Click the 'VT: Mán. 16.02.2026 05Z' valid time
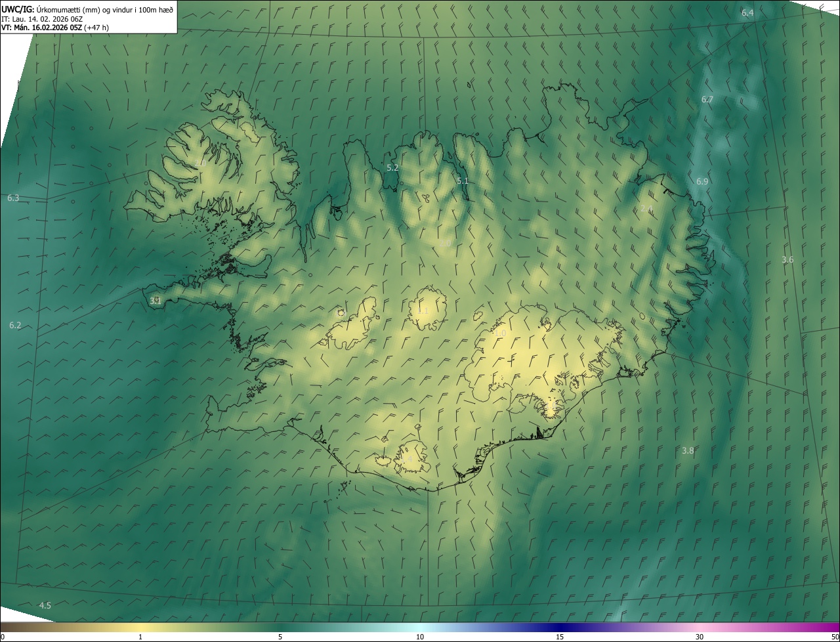This screenshot has width=840, height=642. 41,28
